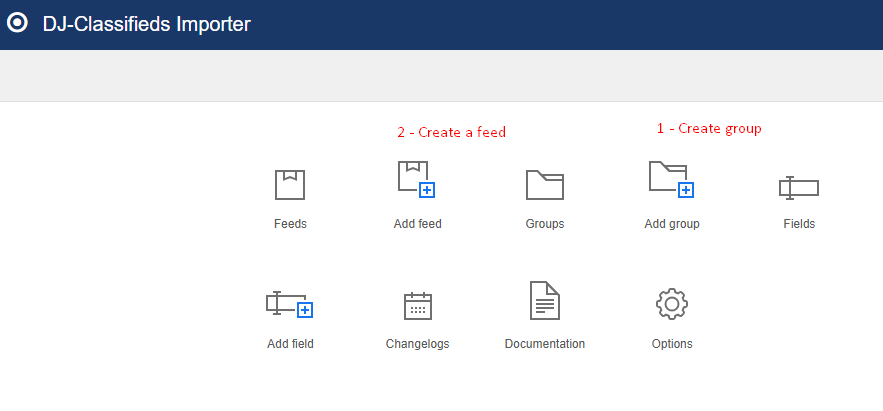The height and width of the screenshot is (411, 883).
Task: Click the Add group folder-plus icon
Action: pos(671,179)
